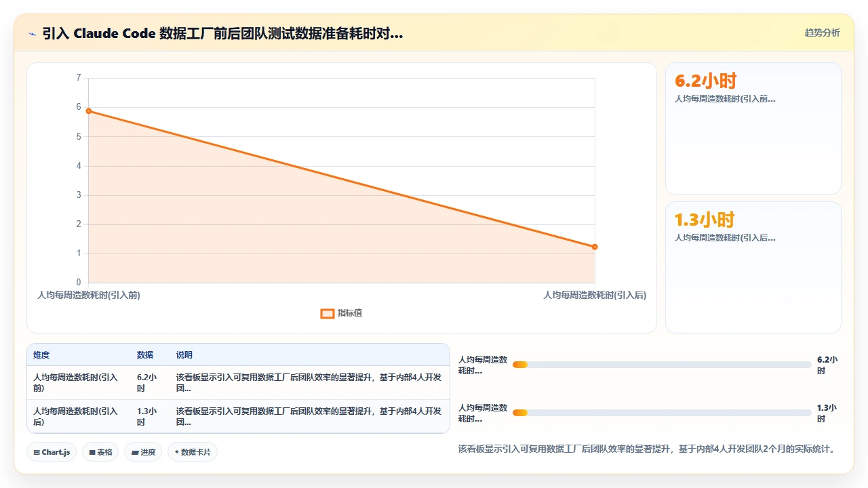Viewport: 868px width, 488px height.
Task: Click second row description in 说明 column
Action: pyautogui.click(x=309, y=417)
